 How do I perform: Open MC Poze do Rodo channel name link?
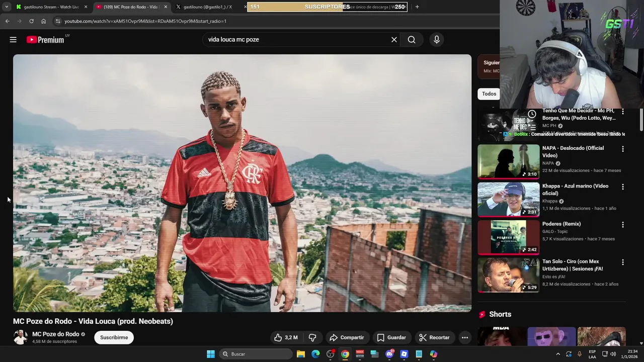tap(56, 334)
